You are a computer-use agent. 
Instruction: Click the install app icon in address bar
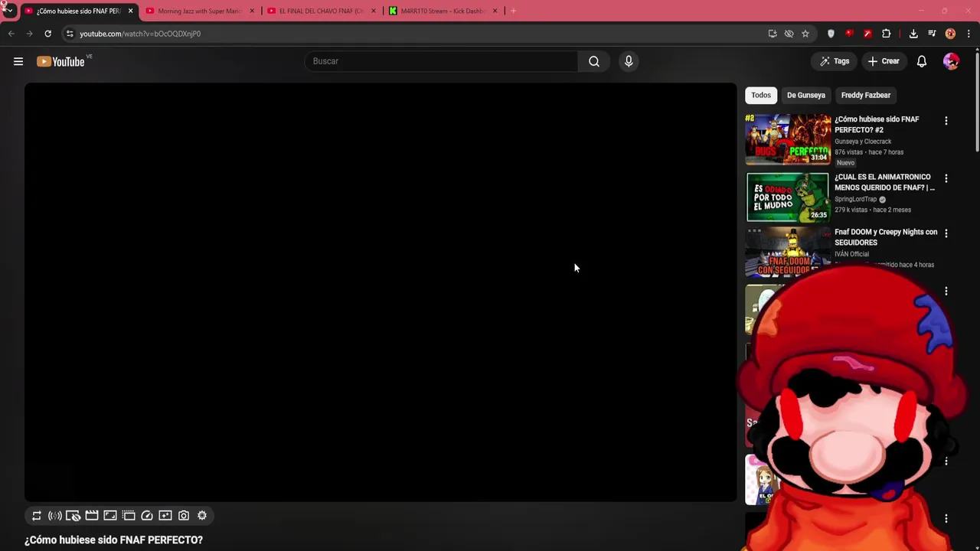[x=773, y=34]
